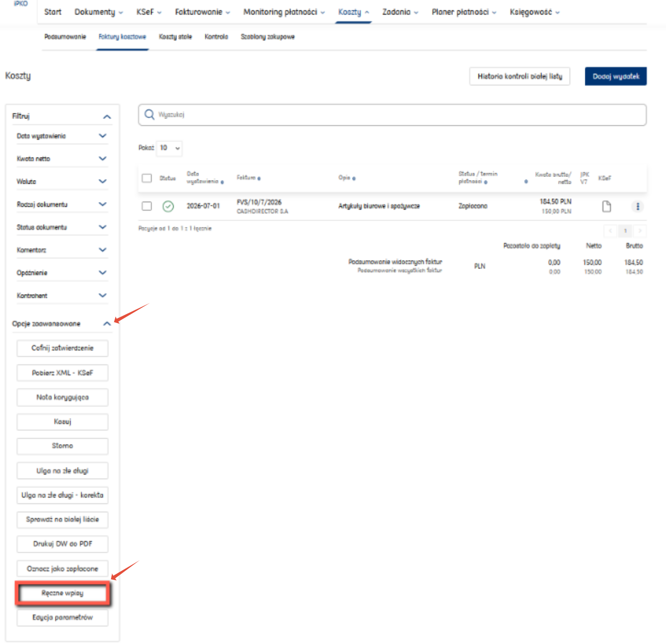Open the Start page
Screen dimensions: 666x644
[x=53, y=12]
